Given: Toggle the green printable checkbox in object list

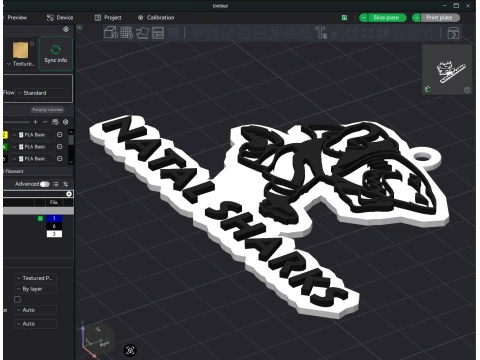Looking at the screenshot, I should tap(40, 219).
